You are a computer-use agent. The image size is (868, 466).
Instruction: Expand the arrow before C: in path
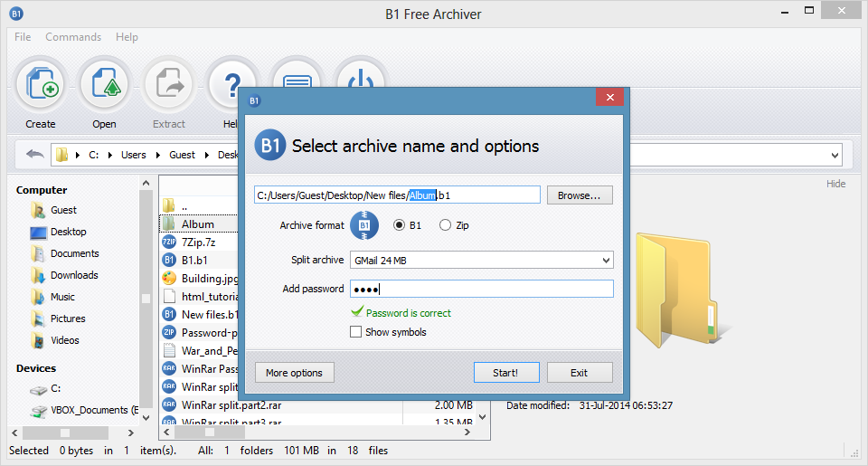[78, 155]
